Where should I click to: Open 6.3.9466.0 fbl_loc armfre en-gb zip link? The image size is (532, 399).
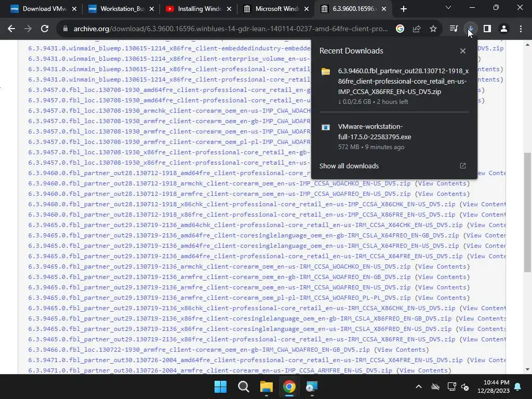tap(199, 350)
